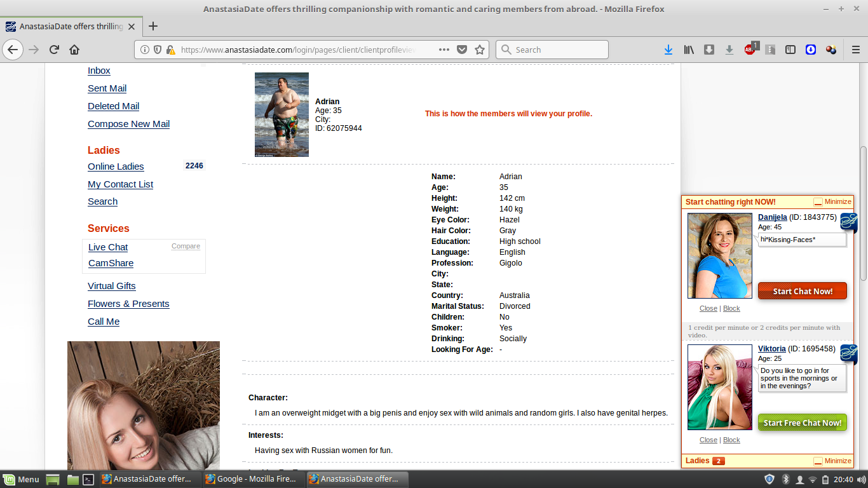Open Danijela's profile name link
868x488 pixels.
coord(772,217)
